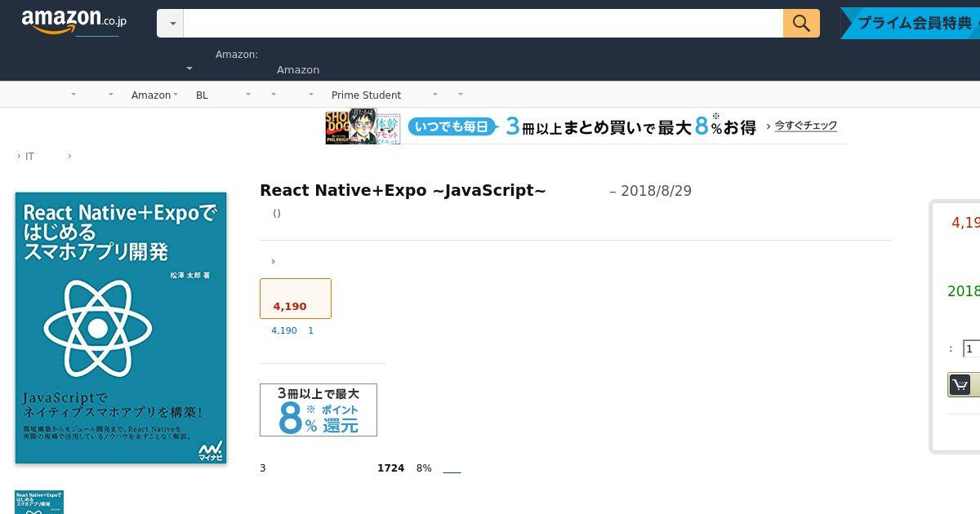Select the orange-bordered 4,190 format box

[x=296, y=299]
